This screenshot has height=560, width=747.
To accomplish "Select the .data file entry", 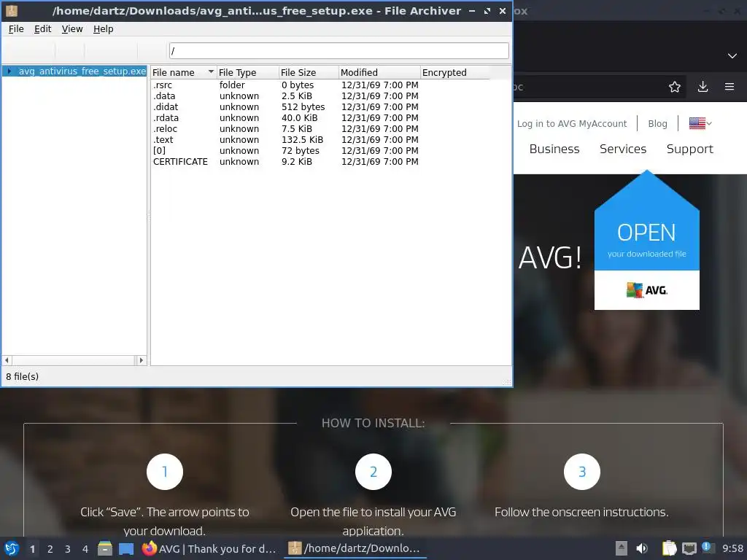I will point(164,96).
